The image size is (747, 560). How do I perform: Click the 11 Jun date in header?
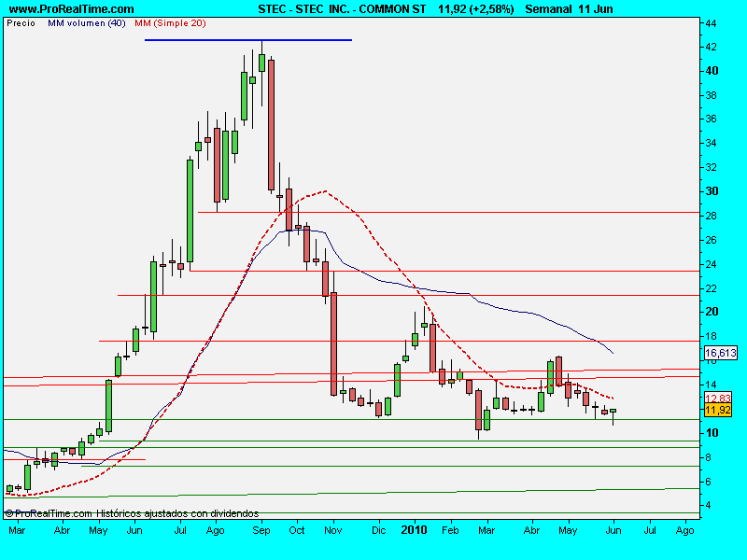[596, 9]
